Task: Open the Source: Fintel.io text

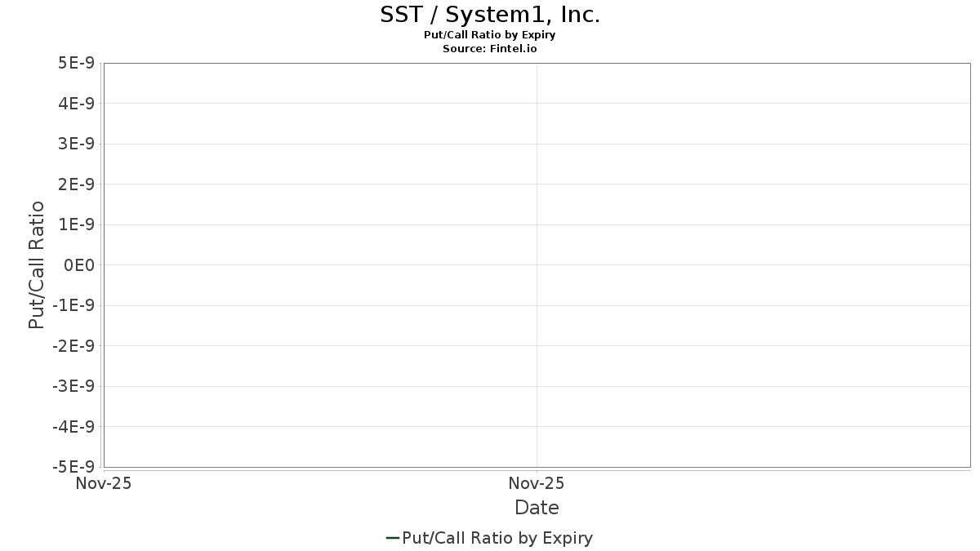Action: (x=490, y=48)
